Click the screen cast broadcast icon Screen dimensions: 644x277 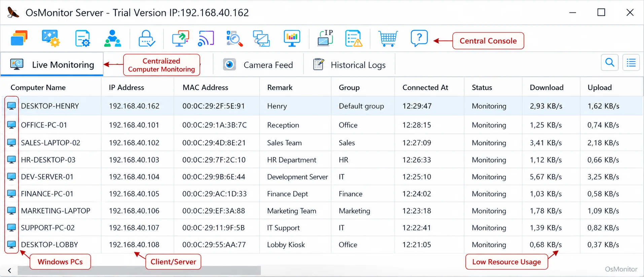click(206, 38)
